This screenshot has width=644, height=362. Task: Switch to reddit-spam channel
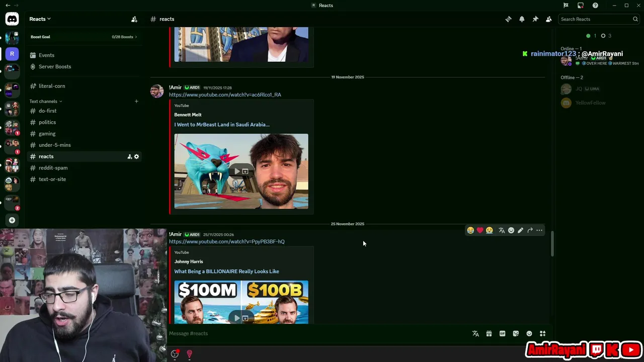(x=84, y=168)
